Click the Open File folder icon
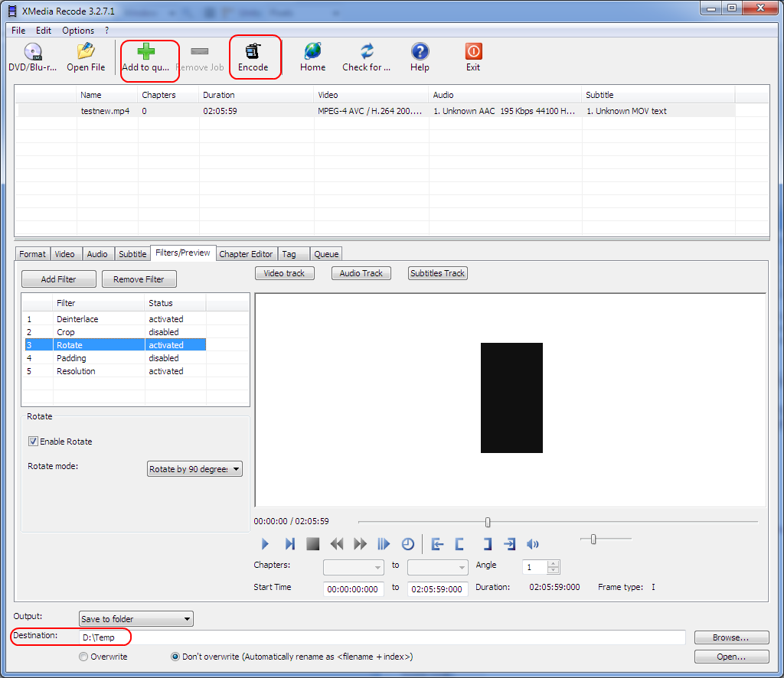The image size is (784, 678). pyautogui.click(x=86, y=52)
